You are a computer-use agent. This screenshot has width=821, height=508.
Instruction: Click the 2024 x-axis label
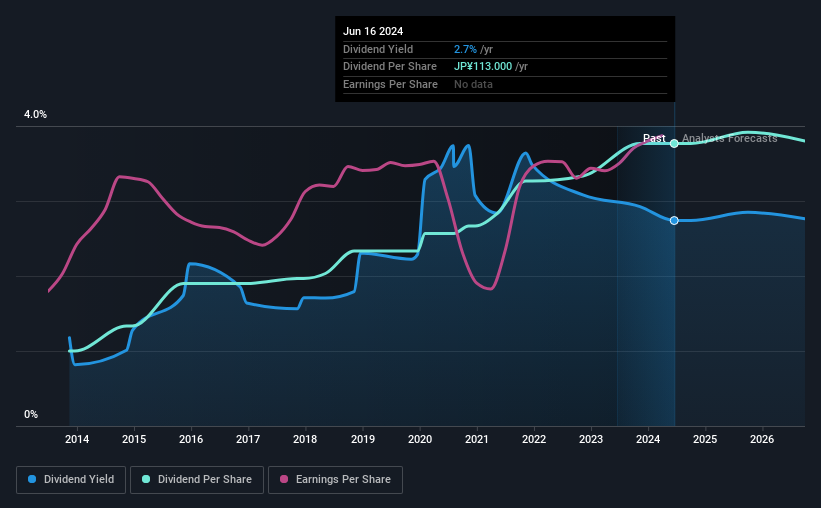(x=648, y=439)
